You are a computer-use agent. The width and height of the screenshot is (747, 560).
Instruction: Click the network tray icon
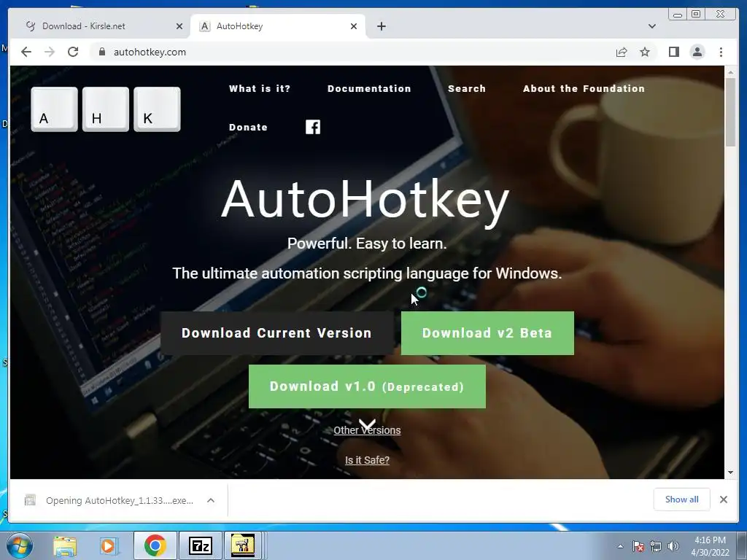tap(656, 546)
